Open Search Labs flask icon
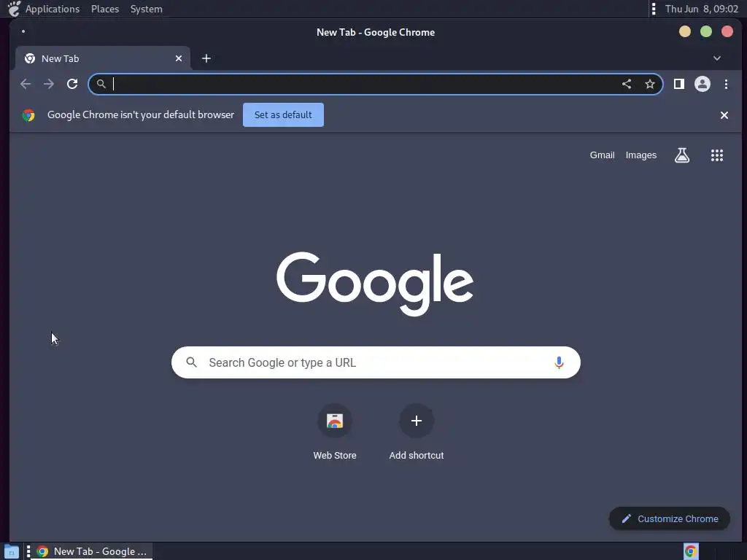 tap(682, 155)
